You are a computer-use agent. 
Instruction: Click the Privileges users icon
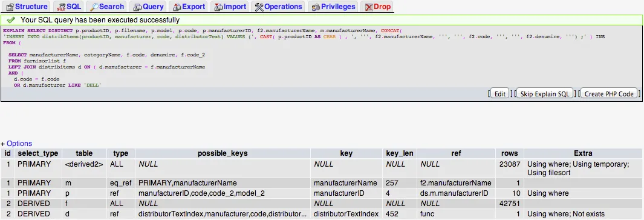point(316,7)
